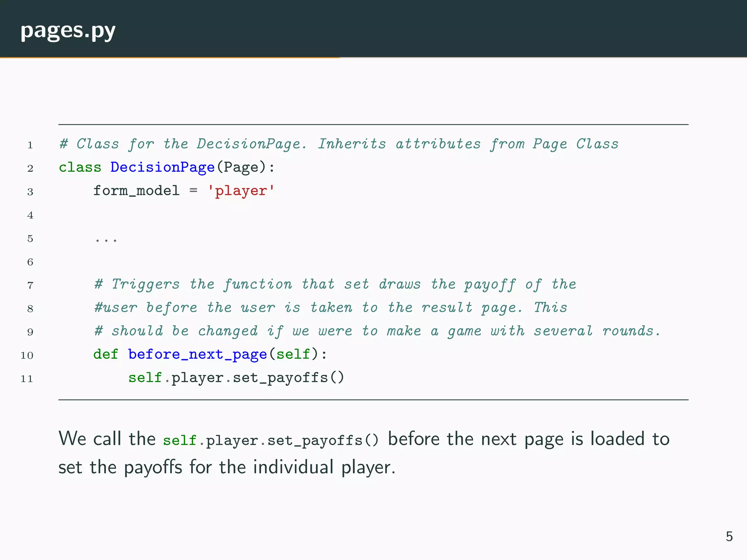Screen dimensions: 747x560
Task: Click the (Page) parent class text
Action: (241, 167)
